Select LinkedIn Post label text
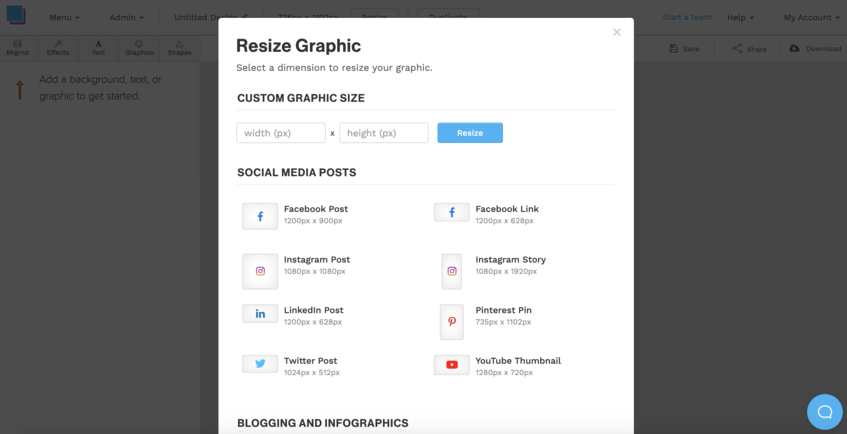The height and width of the screenshot is (434, 847). [314, 310]
